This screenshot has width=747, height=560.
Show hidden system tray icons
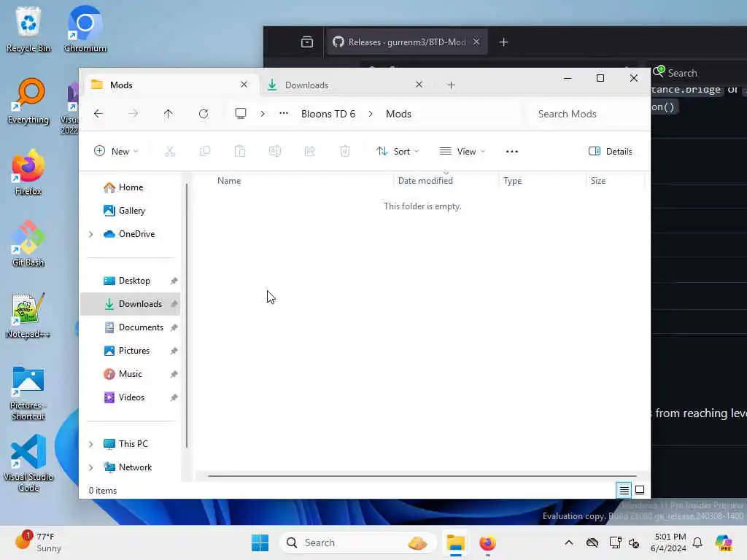coord(569,542)
